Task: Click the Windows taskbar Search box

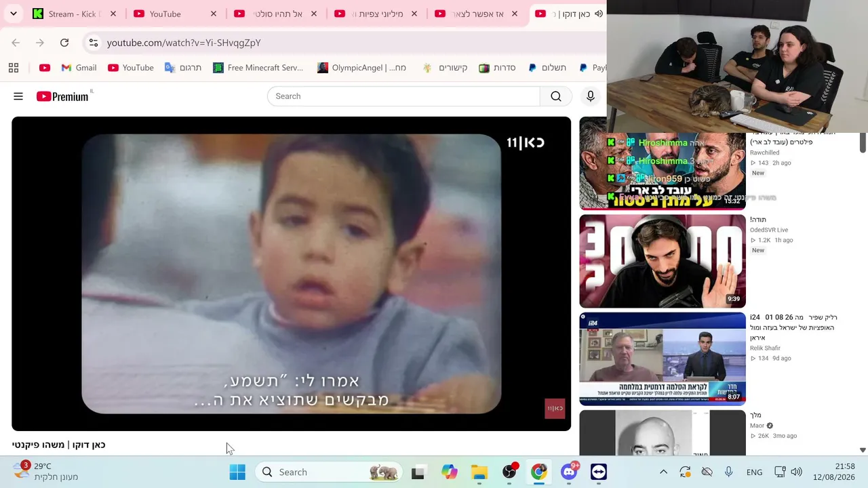Action: [x=329, y=472]
